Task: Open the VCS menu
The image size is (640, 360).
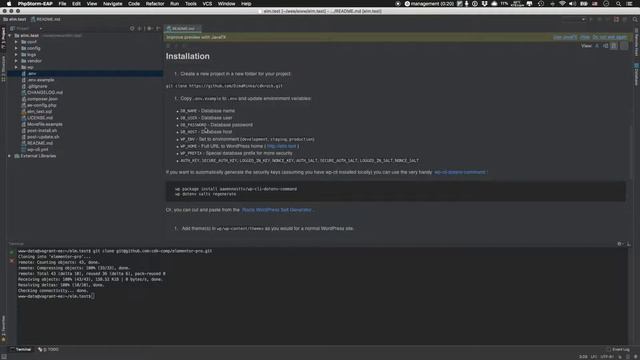Action: pyautogui.click(x=207, y=4)
